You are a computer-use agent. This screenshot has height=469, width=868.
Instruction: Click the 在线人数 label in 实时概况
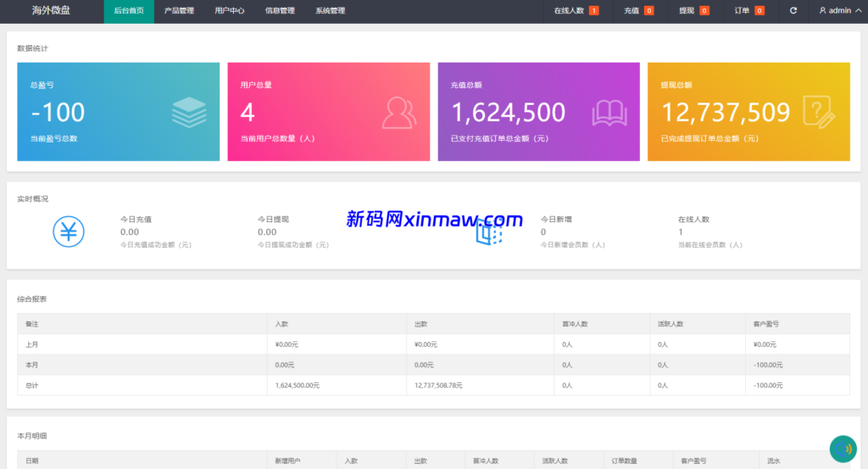(693, 220)
